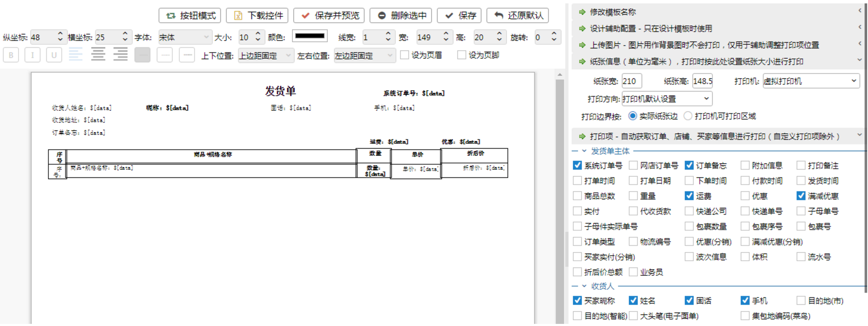Click the 纸张高 input field
This screenshot has height=326, width=868.
(702, 81)
